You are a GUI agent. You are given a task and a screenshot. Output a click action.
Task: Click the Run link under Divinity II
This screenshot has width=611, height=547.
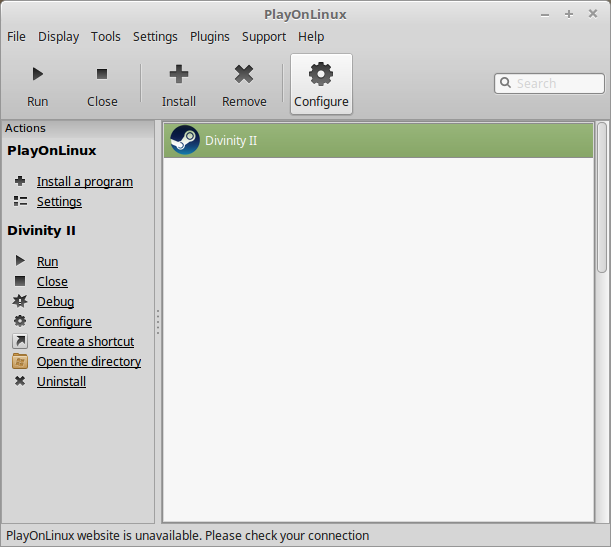pyautogui.click(x=48, y=261)
